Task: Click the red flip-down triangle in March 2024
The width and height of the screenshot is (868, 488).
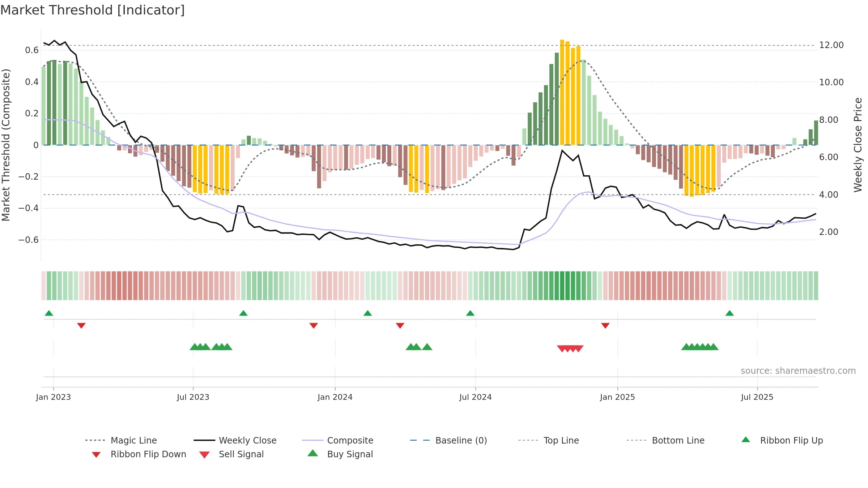Action: pos(400,326)
